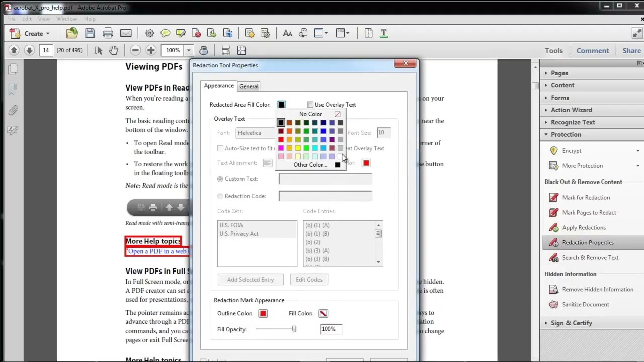The width and height of the screenshot is (644, 362).
Task: Open the Share pane
Action: (x=631, y=50)
